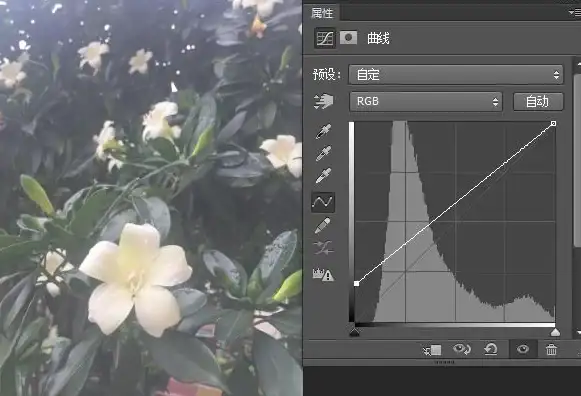Delete the adjustment layer with trash icon

tap(551, 349)
